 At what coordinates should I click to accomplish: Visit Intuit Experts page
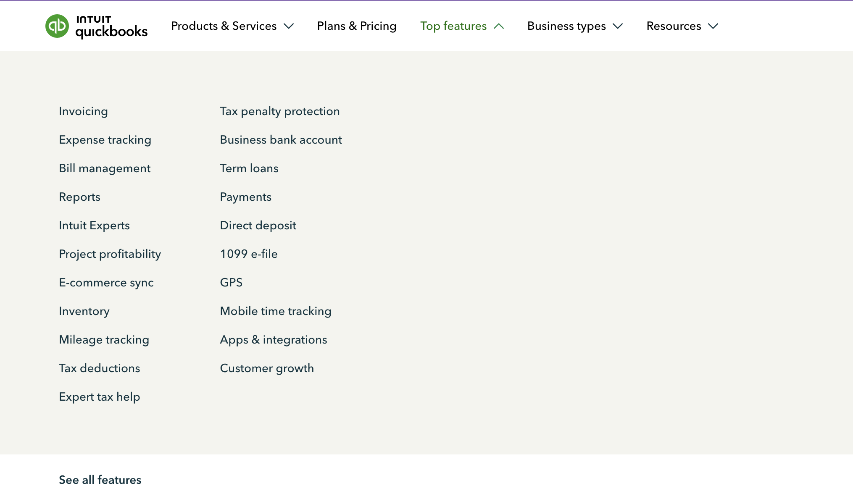[x=94, y=226]
